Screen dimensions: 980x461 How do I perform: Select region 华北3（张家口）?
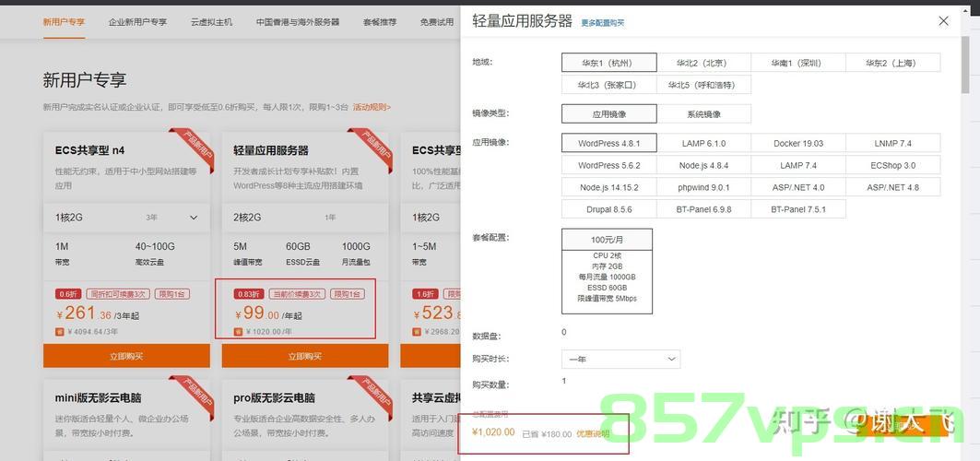[608, 84]
